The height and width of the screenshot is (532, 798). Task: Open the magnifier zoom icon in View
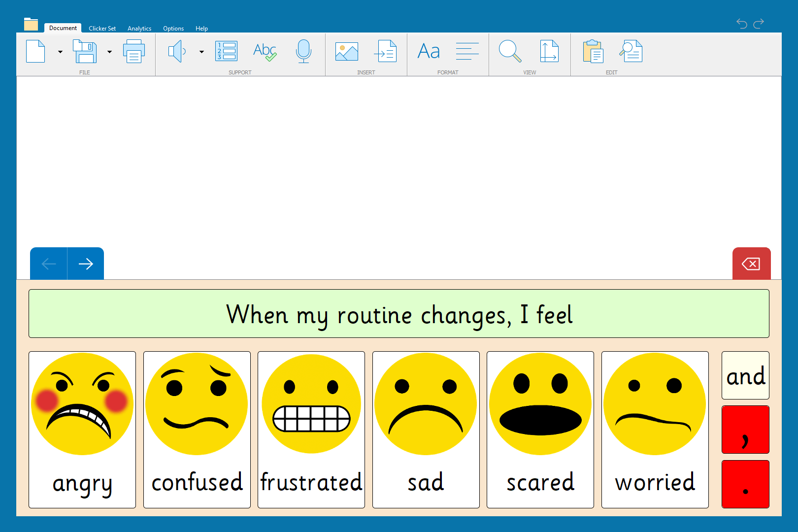click(510, 51)
